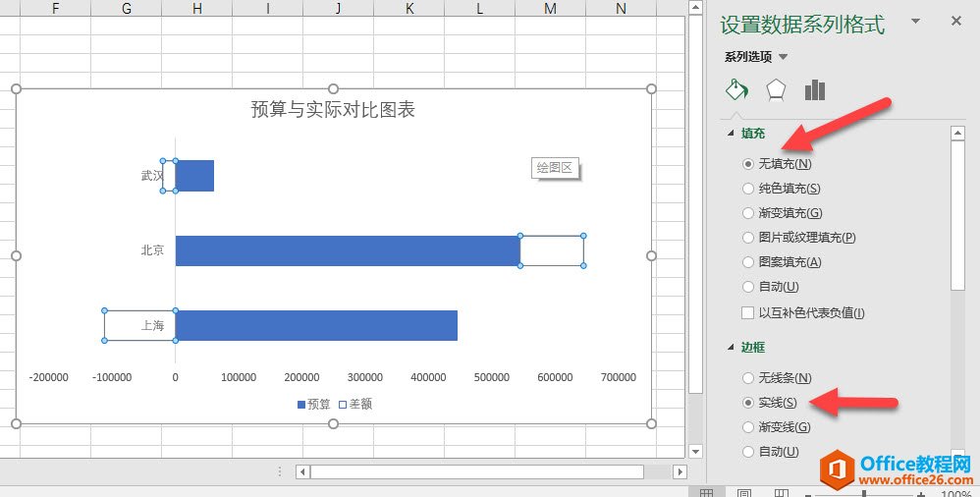Click the 差额 legend entry
Screen dimensions: 980x497
pyautogui.click(x=355, y=404)
